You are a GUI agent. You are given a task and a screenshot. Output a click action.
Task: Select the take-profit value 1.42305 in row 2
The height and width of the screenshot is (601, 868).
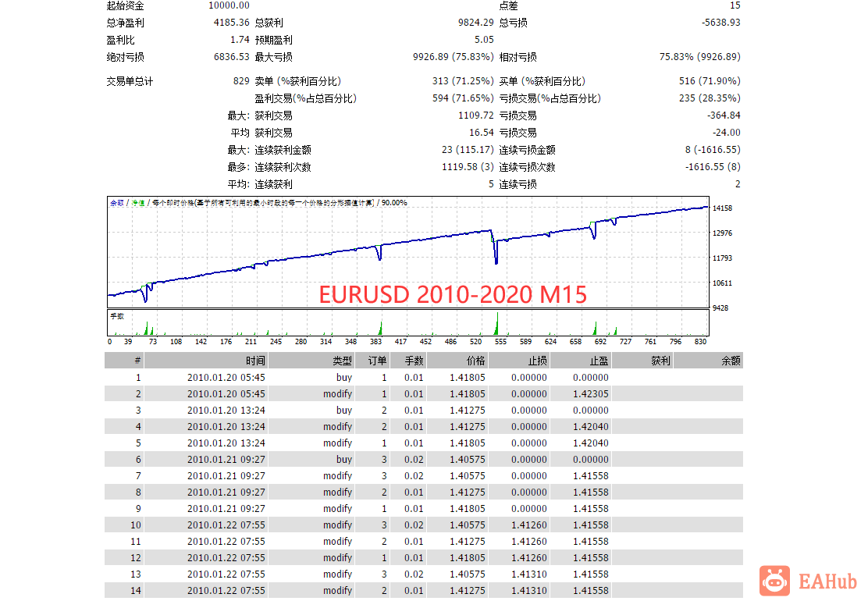pos(591,394)
